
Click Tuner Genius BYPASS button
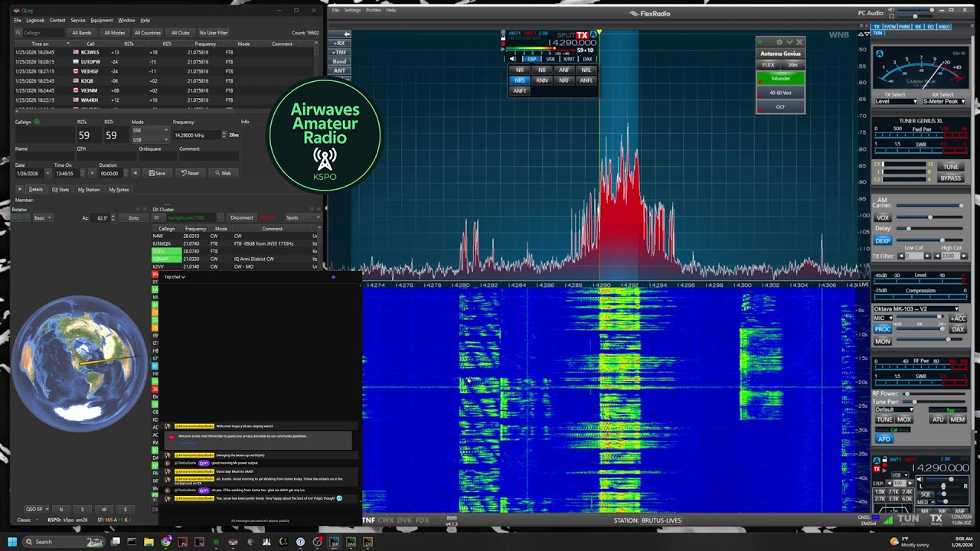tap(951, 178)
